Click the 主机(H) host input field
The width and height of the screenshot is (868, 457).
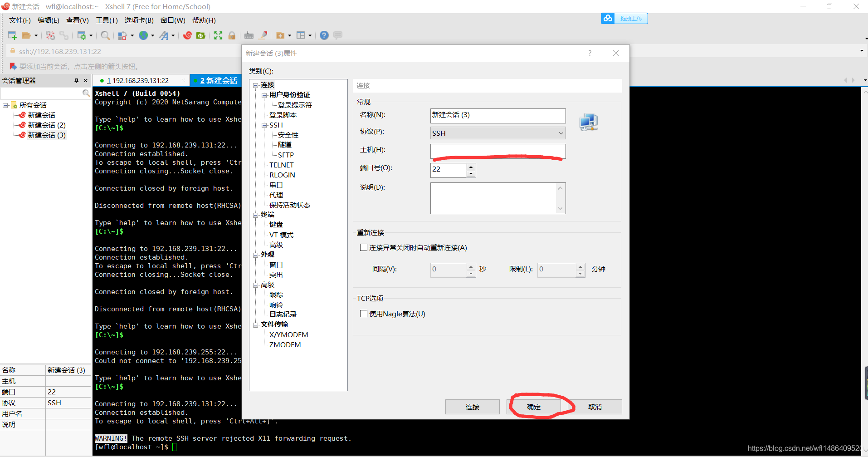[x=498, y=151]
